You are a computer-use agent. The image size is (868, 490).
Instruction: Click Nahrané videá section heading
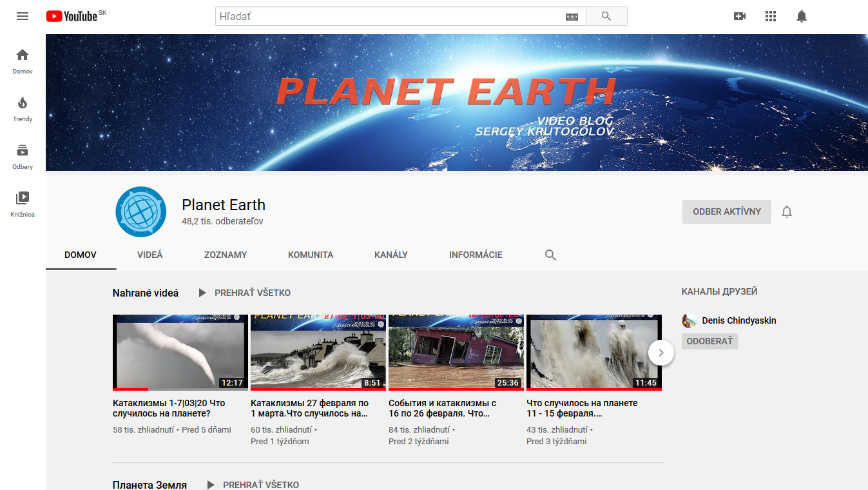146,293
